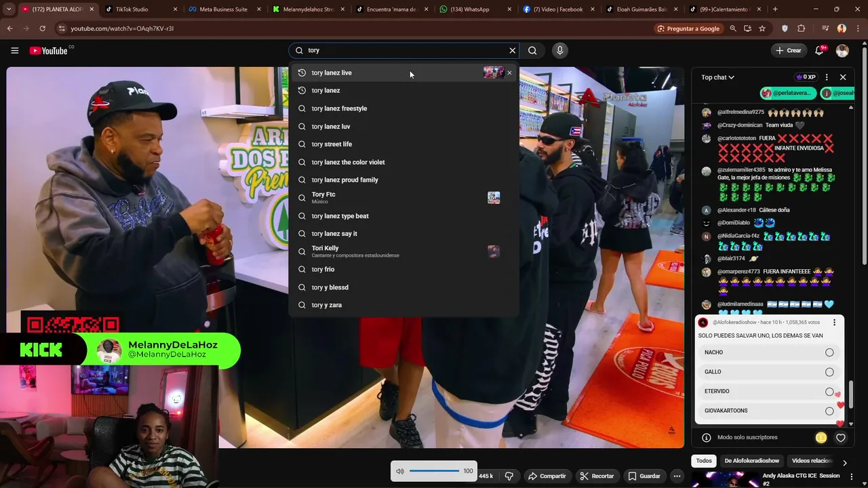
Task: Select the 'tory frio' suggestion
Action: (x=403, y=269)
